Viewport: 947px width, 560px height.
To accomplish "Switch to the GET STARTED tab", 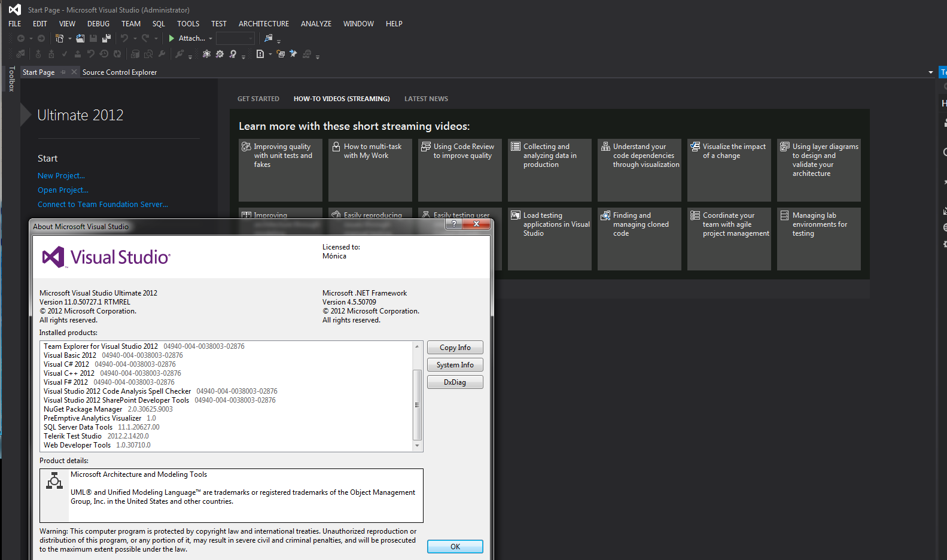I will pos(258,99).
